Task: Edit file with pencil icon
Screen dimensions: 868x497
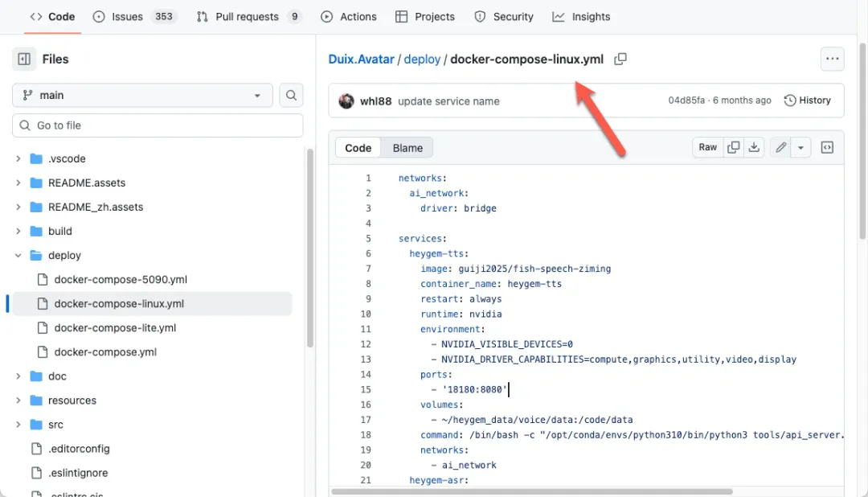Action: 780,147
